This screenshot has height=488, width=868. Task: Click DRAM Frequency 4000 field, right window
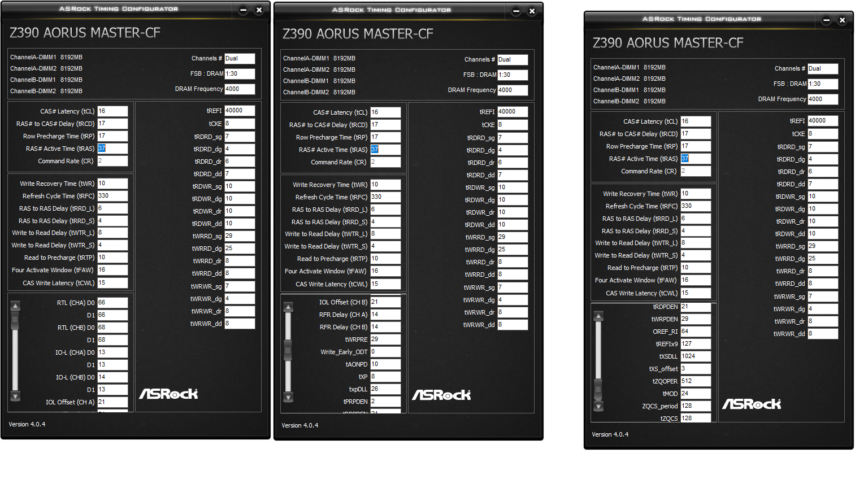[x=823, y=99]
